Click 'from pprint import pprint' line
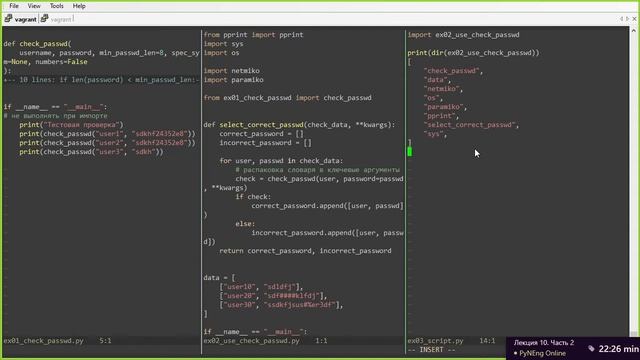The width and height of the screenshot is (640, 360). point(253,35)
